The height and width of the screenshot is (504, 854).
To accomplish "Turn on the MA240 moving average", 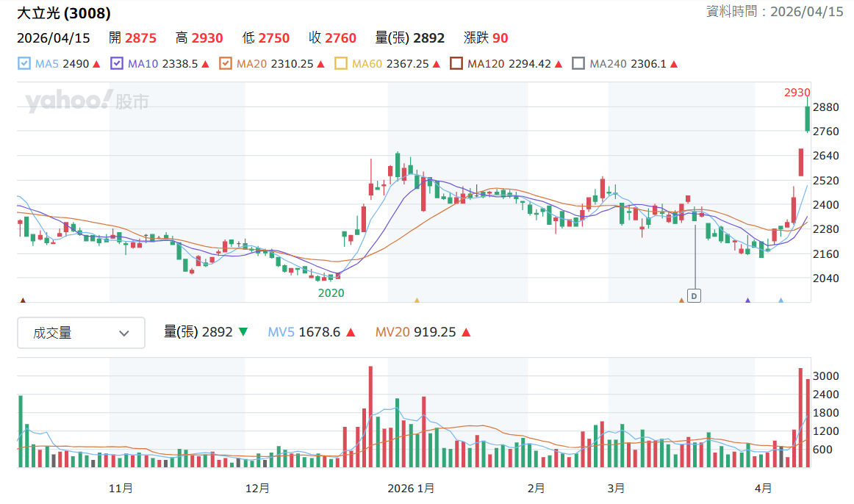I will point(578,64).
